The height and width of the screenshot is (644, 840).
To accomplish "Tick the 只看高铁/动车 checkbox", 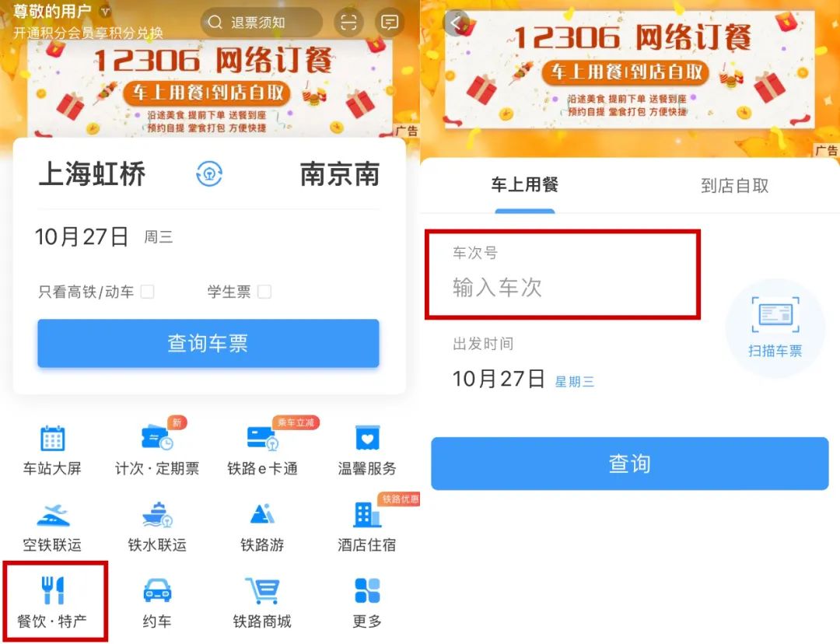I will [147, 292].
